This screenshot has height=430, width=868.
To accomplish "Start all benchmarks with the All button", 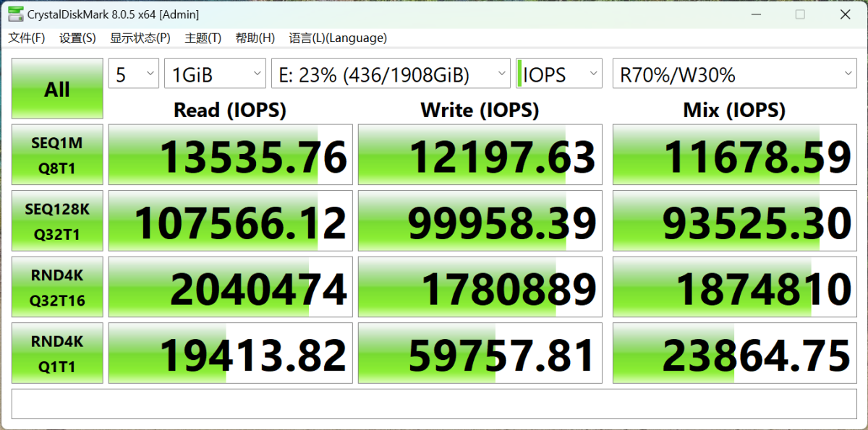I will 57,89.
